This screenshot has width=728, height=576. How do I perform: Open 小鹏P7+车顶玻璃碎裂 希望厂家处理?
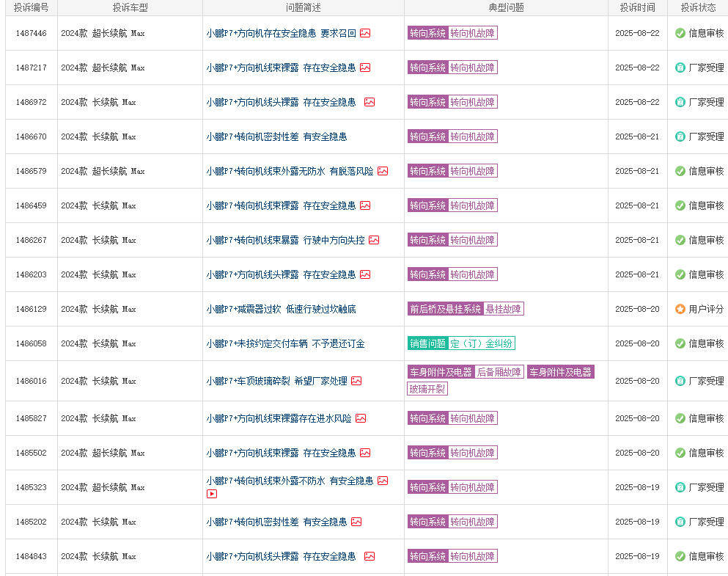tap(276, 381)
